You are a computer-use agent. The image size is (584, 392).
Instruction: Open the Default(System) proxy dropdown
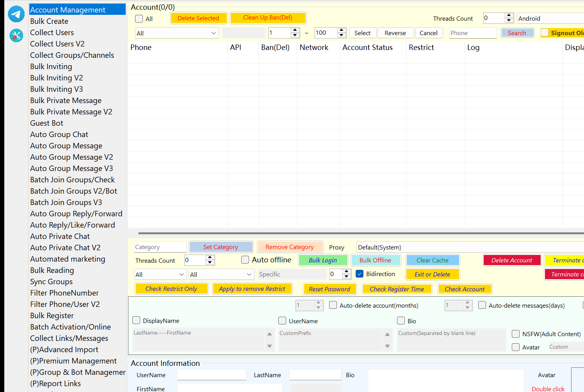pos(470,247)
